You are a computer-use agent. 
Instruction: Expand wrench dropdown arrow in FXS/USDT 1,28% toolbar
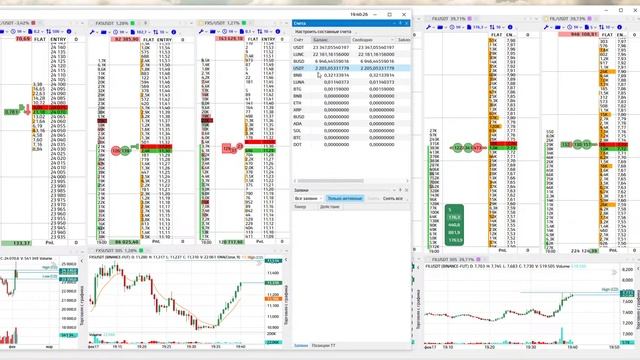97,32
